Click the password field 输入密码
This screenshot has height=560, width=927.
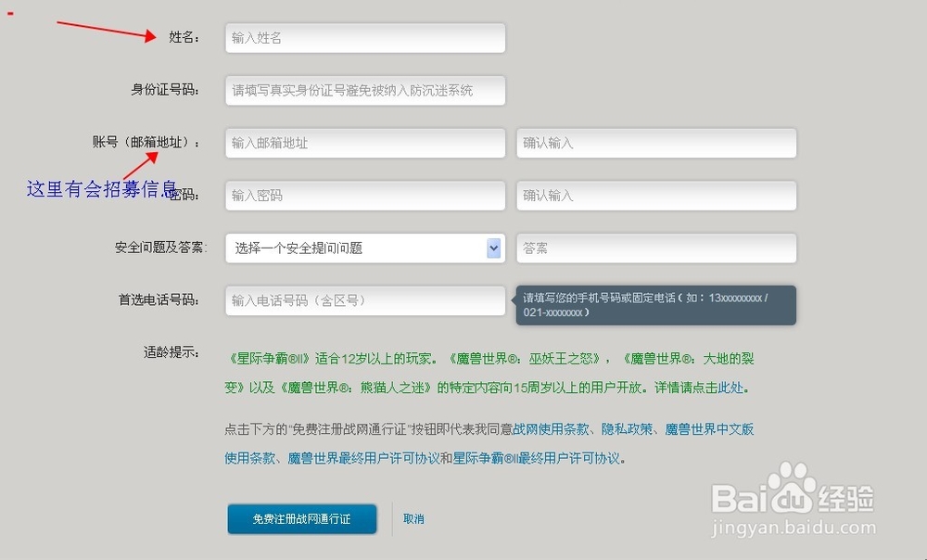[x=364, y=196]
